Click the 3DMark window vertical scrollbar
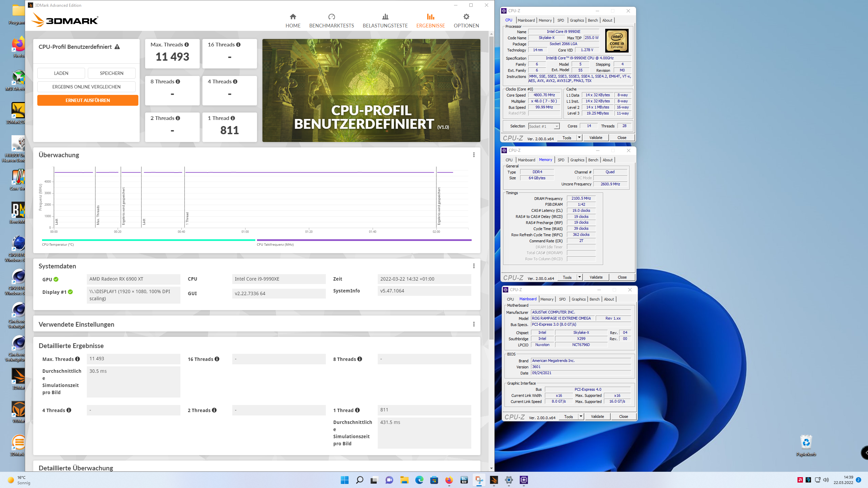 click(491, 188)
